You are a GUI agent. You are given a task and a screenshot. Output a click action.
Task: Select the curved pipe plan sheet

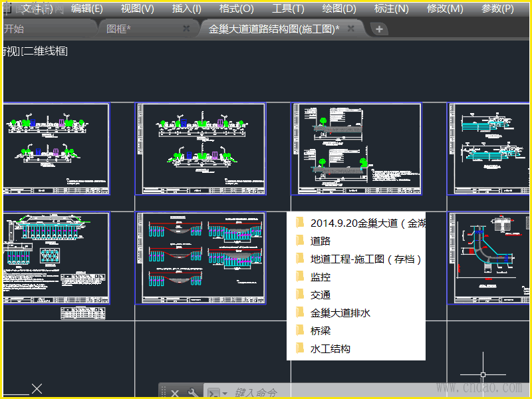pyautogui.click(x=489, y=258)
